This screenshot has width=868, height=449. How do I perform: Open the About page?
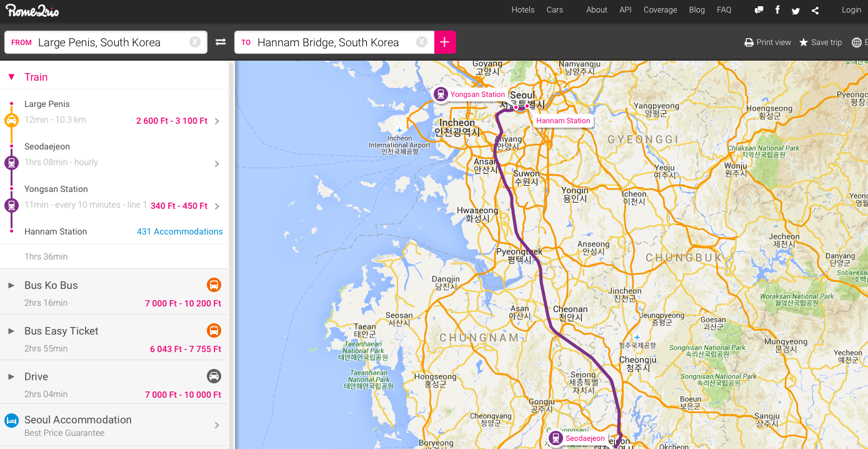597,10
